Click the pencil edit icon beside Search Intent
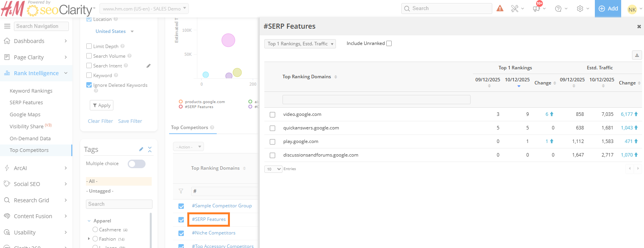Image resolution: width=644 pixels, height=248 pixels. coord(149,66)
